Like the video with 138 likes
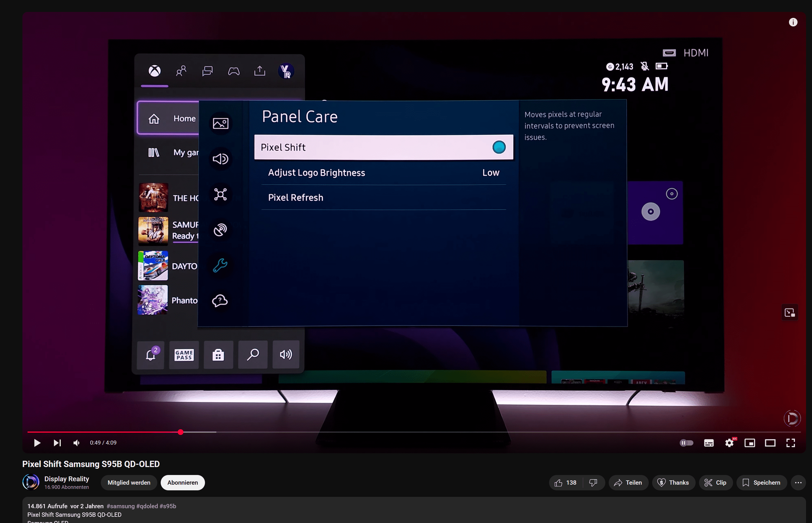The height and width of the screenshot is (523, 812). pyautogui.click(x=565, y=482)
